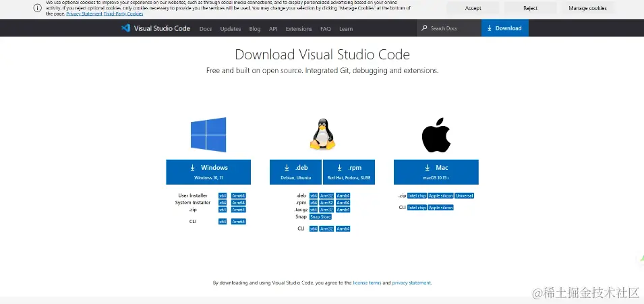Choose Intel chip for Mac .zip
This screenshot has width=644, height=304.
pyautogui.click(x=417, y=196)
